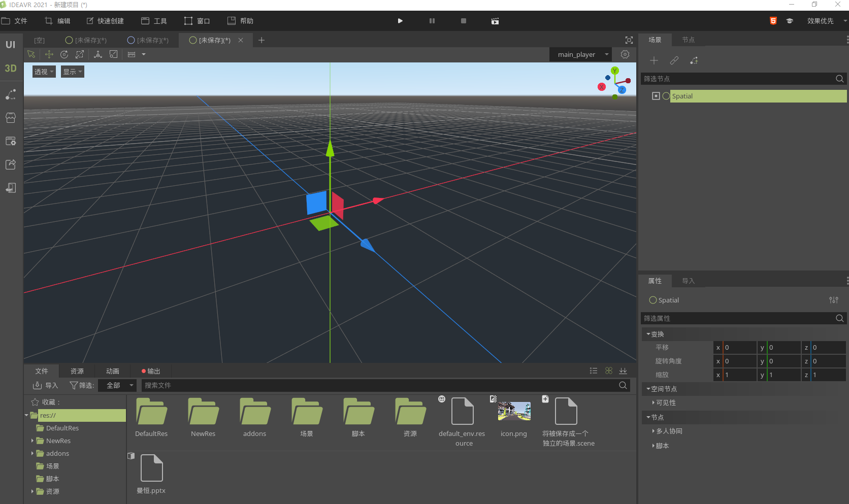Open the 编辑 menu
849x504 pixels.
pyautogui.click(x=58, y=21)
